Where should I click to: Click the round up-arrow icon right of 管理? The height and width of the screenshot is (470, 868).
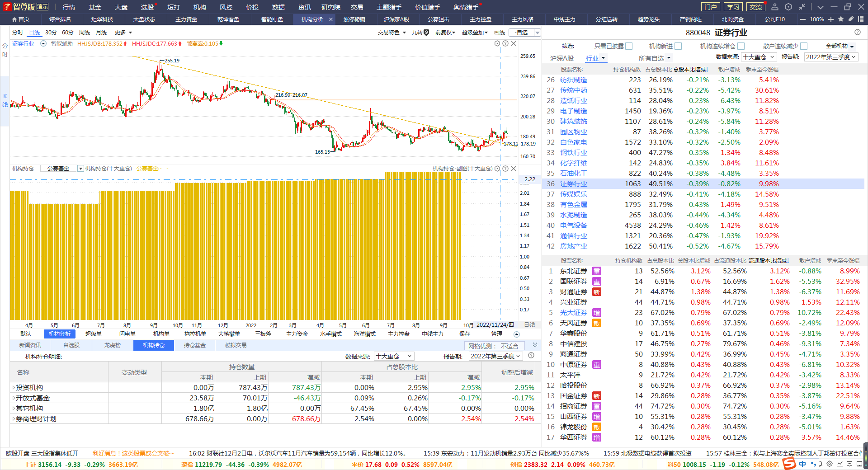pyautogui.click(x=517, y=334)
